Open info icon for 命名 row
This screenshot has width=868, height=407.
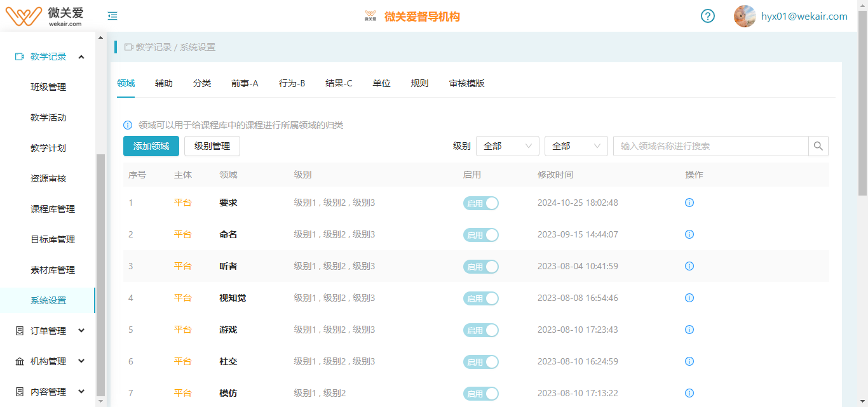click(x=689, y=234)
